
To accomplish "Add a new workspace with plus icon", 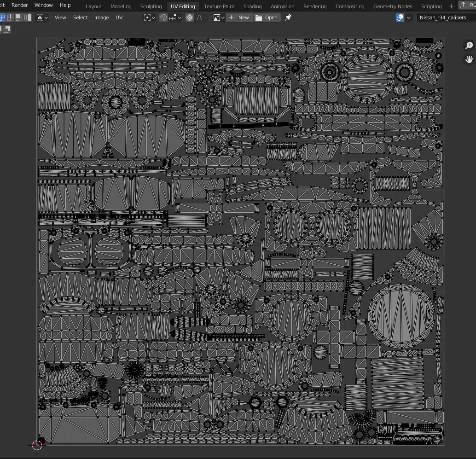I will pos(451,6).
